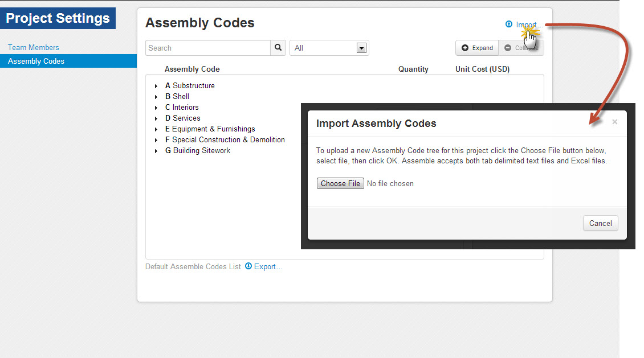
Task: Expand the A Substructure tree node
Action: point(156,86)
